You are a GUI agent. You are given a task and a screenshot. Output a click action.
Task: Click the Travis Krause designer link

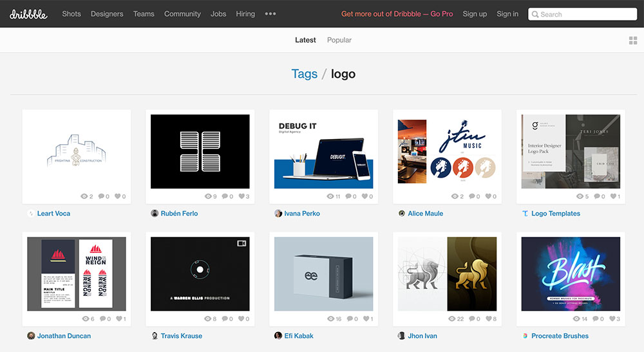(182, 335)
